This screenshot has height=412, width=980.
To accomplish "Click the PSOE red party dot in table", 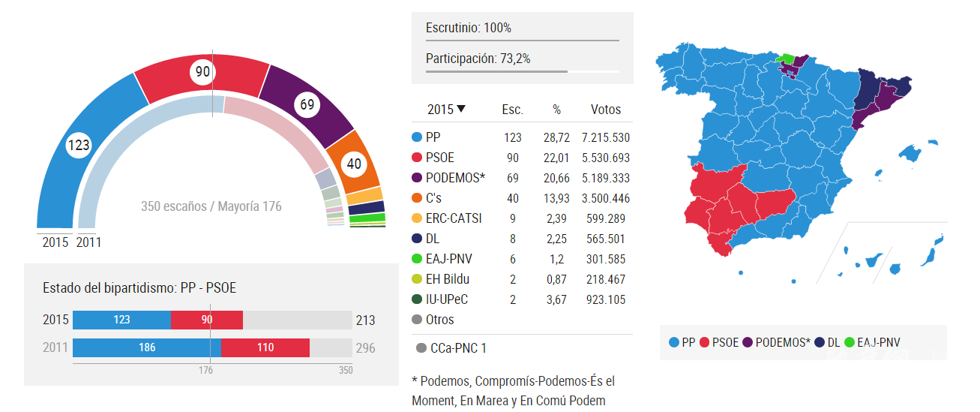I will (x=417, y=158).
